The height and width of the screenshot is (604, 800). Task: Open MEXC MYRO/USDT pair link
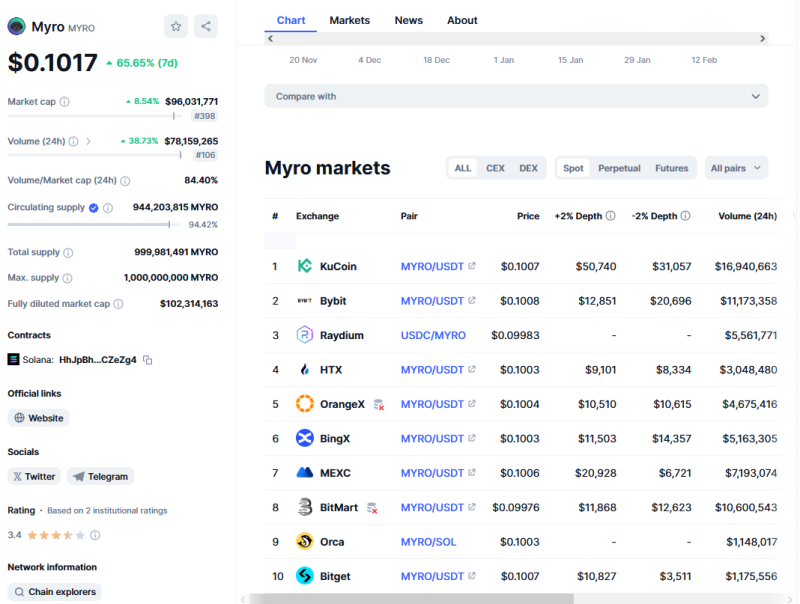click(438, 473)
